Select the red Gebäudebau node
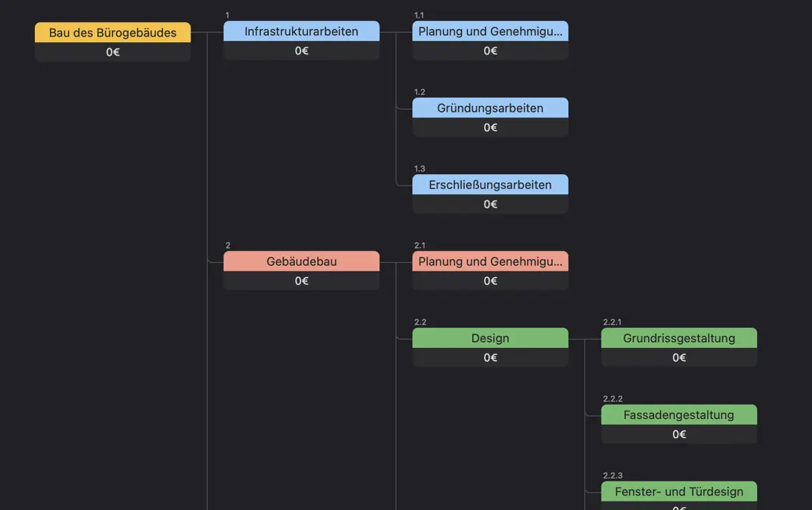The width and height of the screenshot is (812, 510). (301, 261)
